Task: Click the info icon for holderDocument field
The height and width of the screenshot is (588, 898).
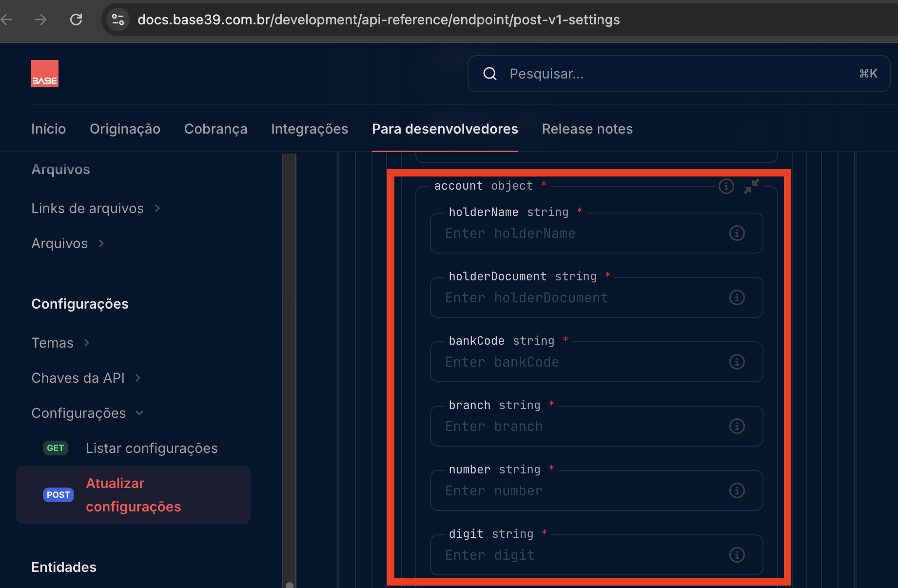Action: (x=737, y=297)
